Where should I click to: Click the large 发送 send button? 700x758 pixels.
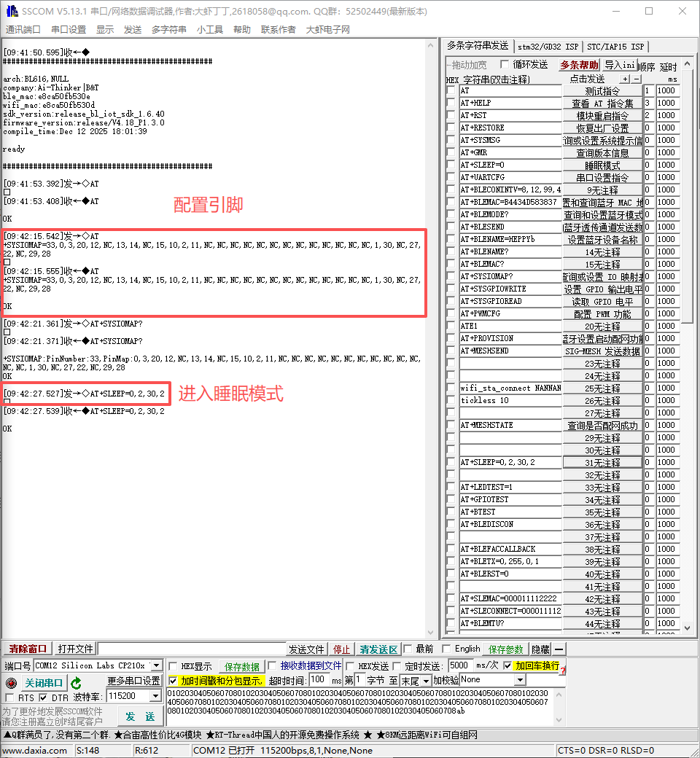(x=140, y=716)
